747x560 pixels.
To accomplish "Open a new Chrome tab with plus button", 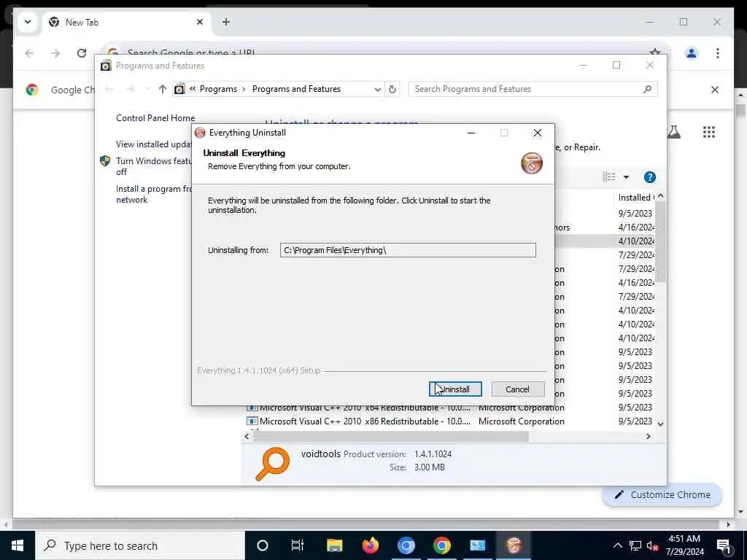I will pos(226,22).
